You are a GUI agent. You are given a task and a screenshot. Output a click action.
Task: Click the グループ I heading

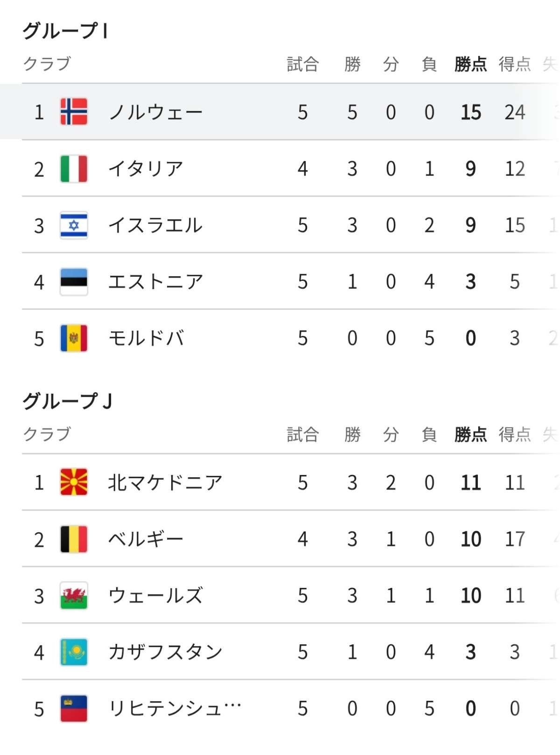(65, 31)
